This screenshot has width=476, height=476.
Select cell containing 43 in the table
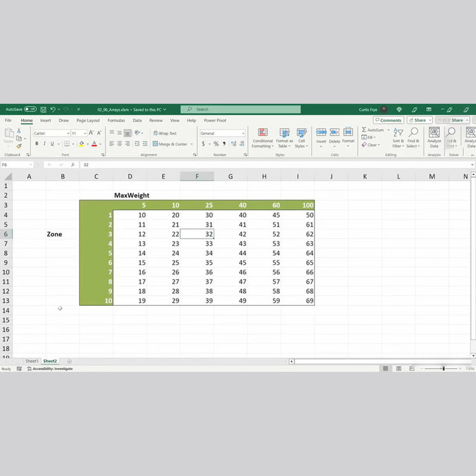point(230,244)
